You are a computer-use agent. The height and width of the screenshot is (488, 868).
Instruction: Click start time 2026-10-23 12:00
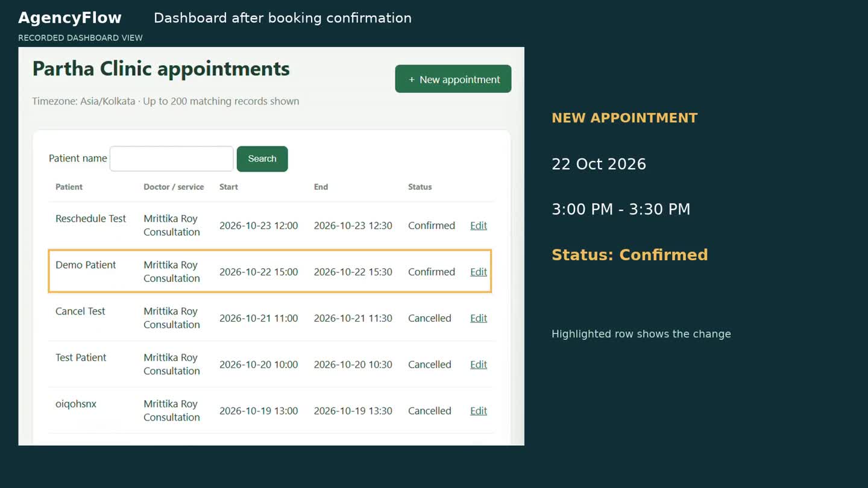click(x=259, y=225)
